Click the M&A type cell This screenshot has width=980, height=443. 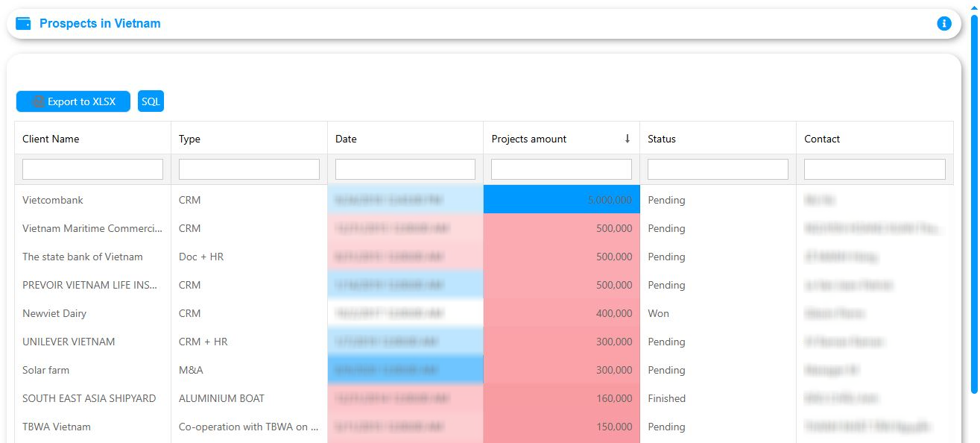pos(250,370)
